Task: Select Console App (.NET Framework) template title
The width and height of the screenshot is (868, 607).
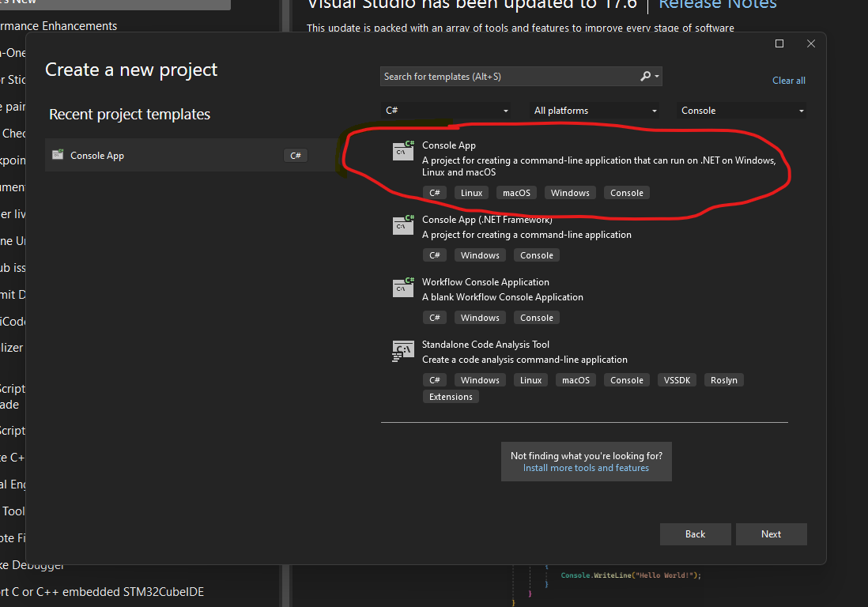Action: tap(487, 220)
